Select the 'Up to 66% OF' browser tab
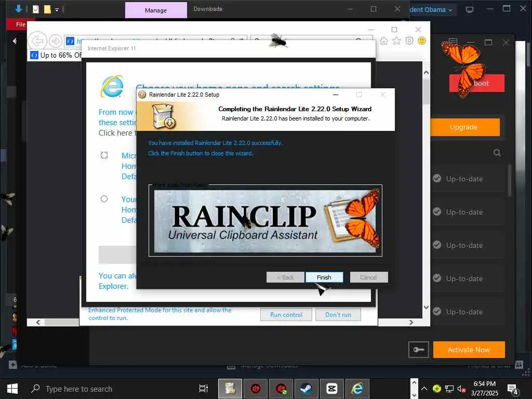 (x=56, y=55)
